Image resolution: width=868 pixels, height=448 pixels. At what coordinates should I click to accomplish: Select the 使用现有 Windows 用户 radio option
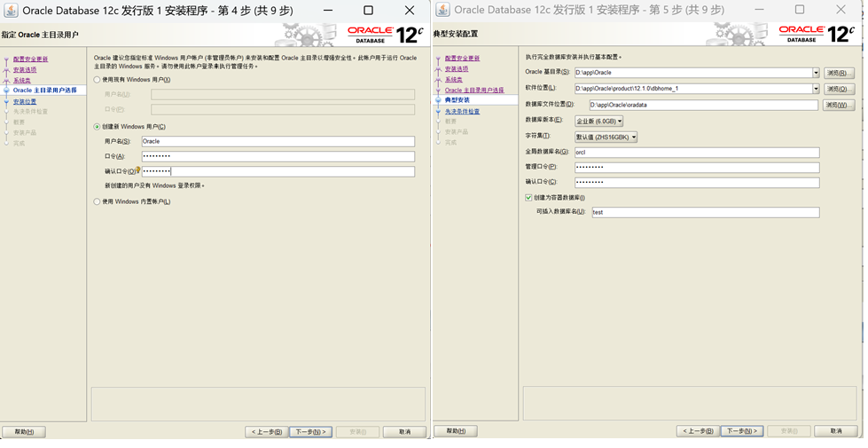(97, 80)
